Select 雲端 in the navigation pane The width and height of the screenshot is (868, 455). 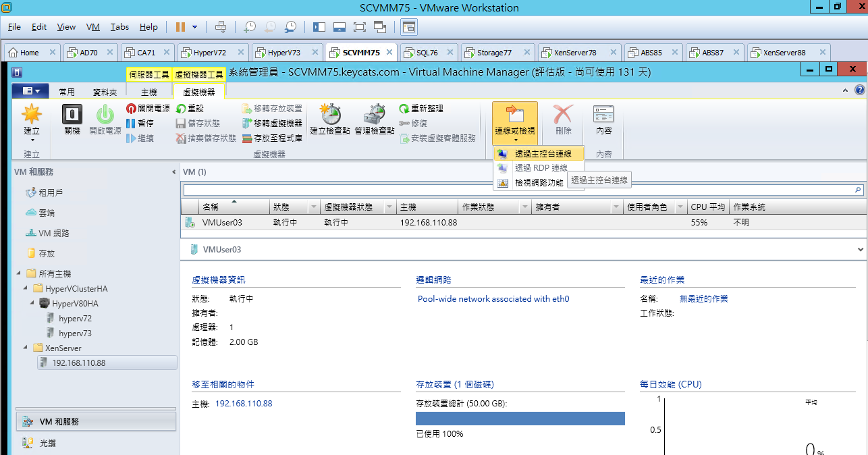pos(47,213)
